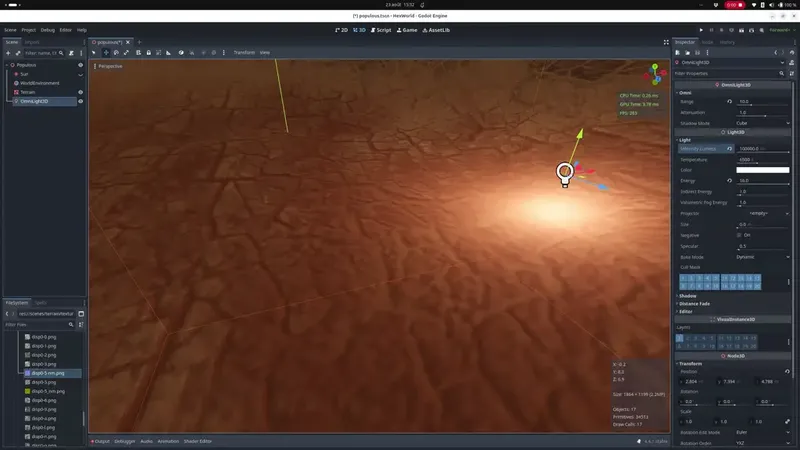800x450 pixels.
Task: Open Rotation Order YXZ dropdown
Action: 763,443
